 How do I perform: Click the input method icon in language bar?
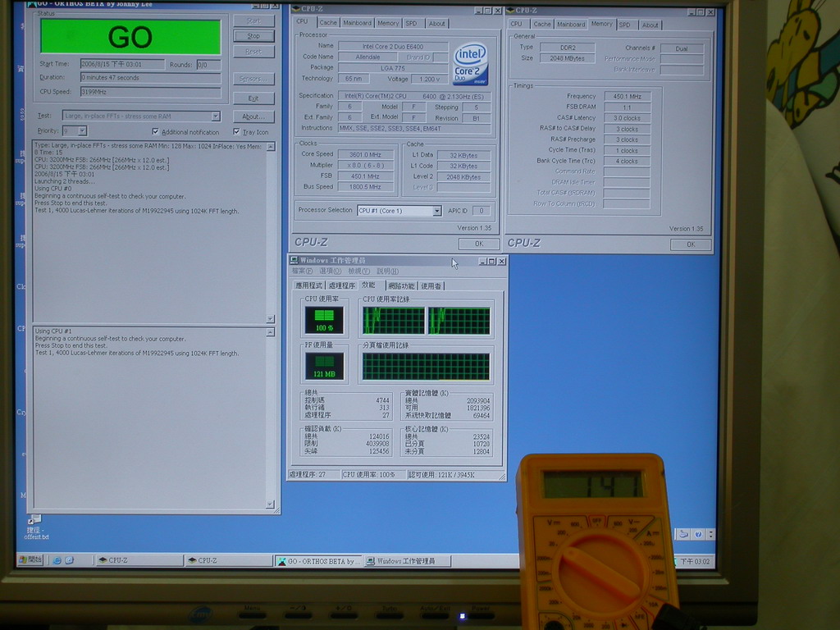[683, 534]
